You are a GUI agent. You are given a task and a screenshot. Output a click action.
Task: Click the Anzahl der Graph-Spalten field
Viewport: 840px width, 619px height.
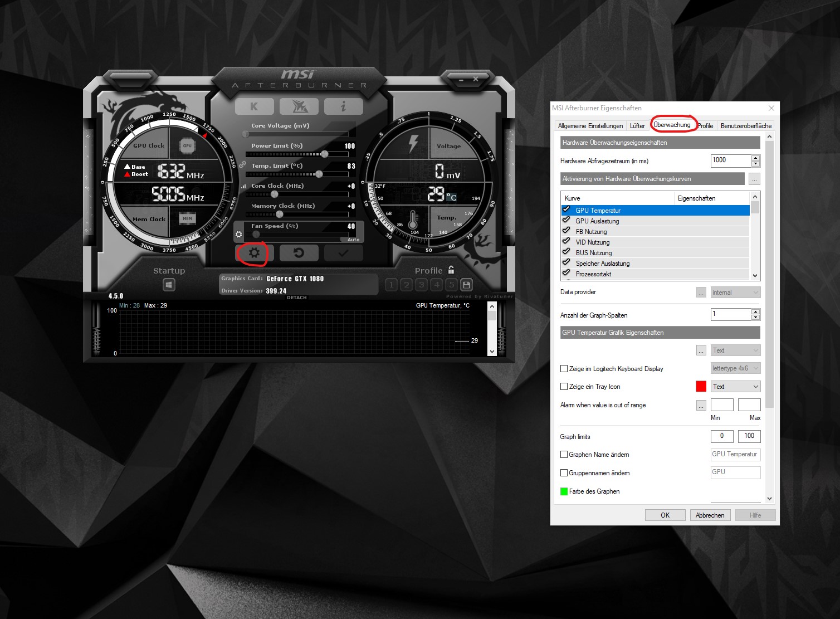pos(731,314)
